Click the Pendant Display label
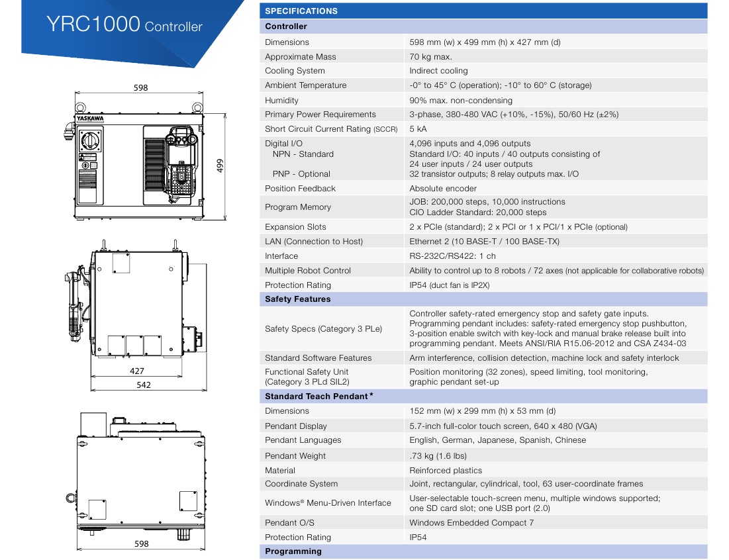The image size is (729, 560). 296,426
